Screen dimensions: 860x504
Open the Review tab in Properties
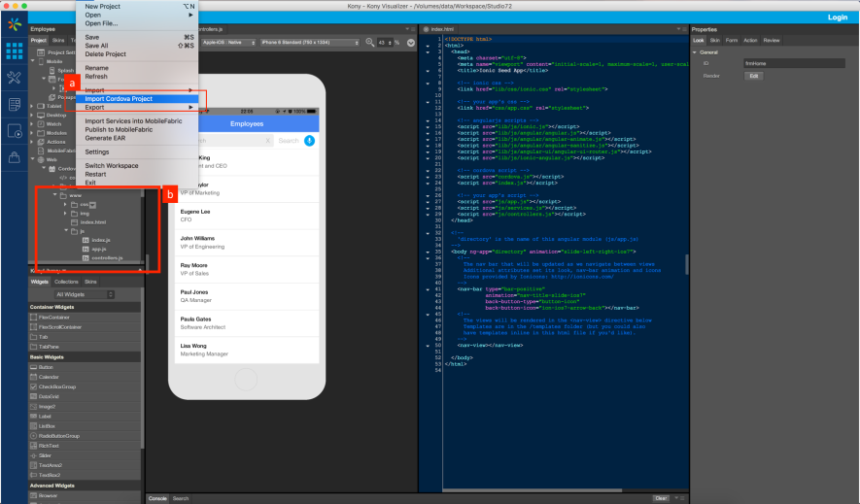click(x=772, y=41)
